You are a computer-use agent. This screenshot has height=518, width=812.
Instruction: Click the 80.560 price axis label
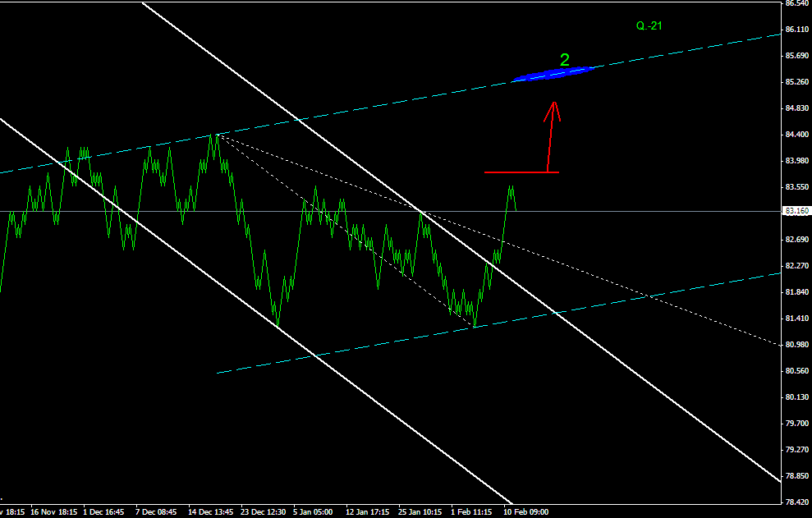(x=797, y=371)
